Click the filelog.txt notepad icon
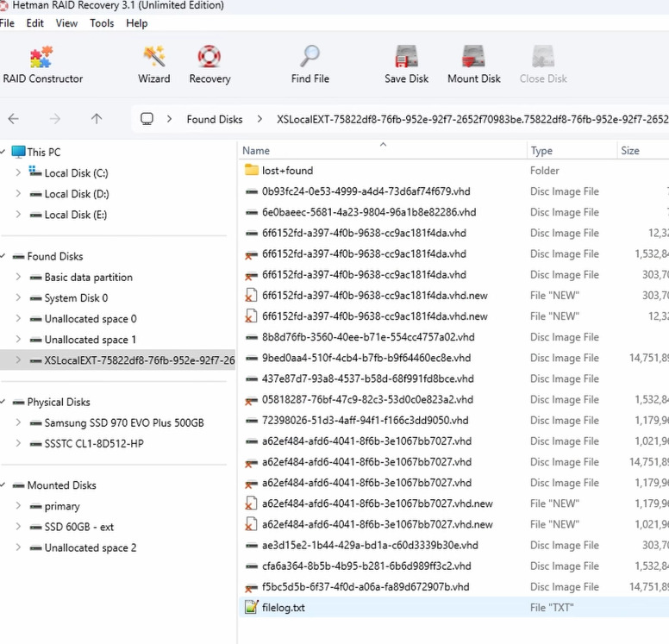This screenshot has width=669, height=644. click(252, 607)
